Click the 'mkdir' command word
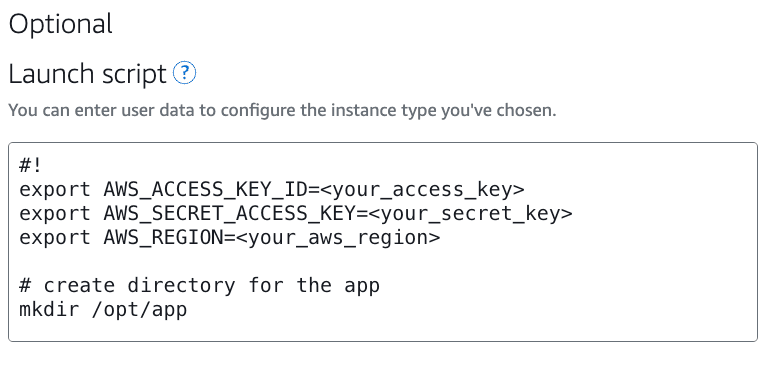 [49, 310]
